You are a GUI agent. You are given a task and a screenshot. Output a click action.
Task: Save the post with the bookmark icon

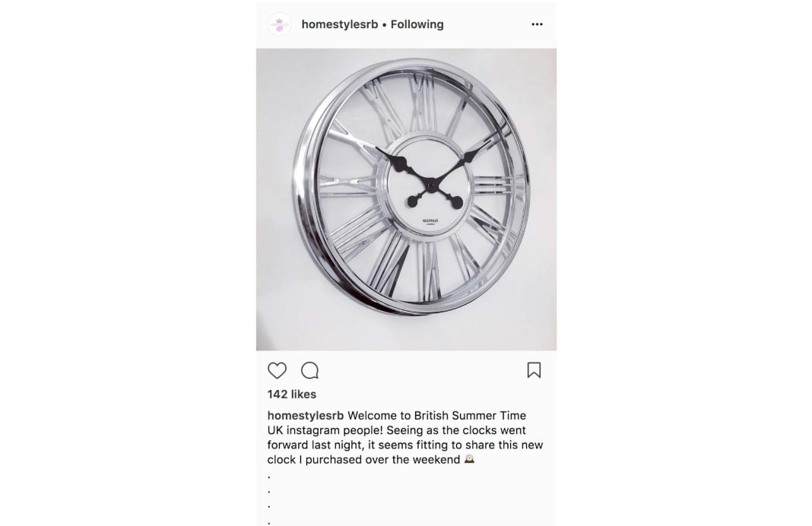tap(534, 370)
